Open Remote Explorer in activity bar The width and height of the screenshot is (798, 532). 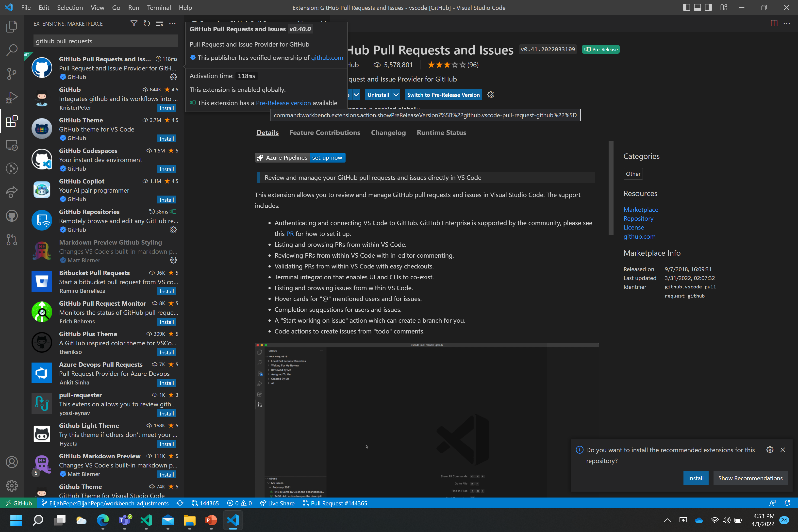pos(12,145)
